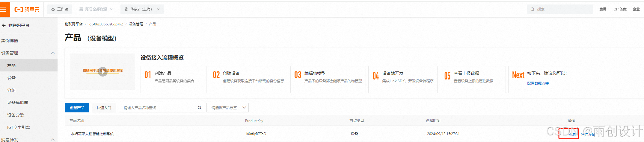Open the 请选择产品标签 dropdown
This screenshot has width=644, height=142.
click(227, 108)
